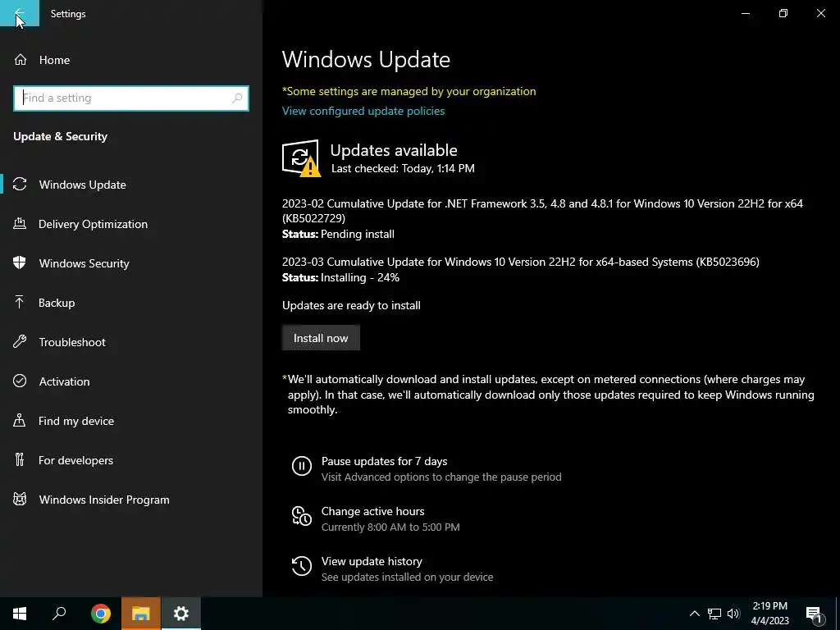Click the View update history clock icon

click(302, 566)
